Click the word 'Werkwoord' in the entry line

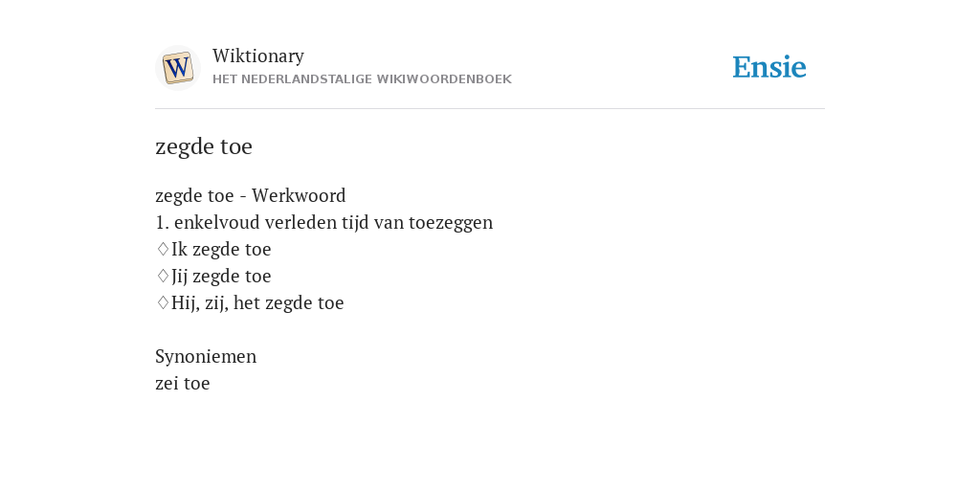tap(299, 195)
